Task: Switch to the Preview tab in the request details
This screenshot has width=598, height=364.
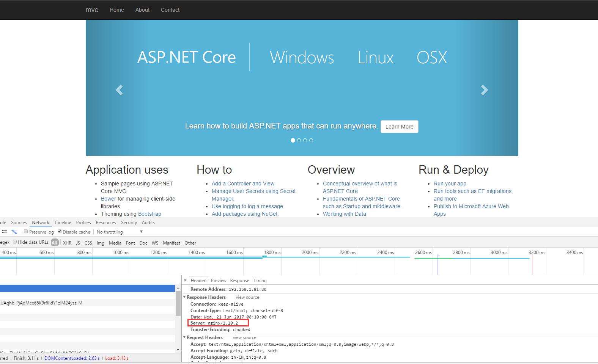Action: [219, 280]
